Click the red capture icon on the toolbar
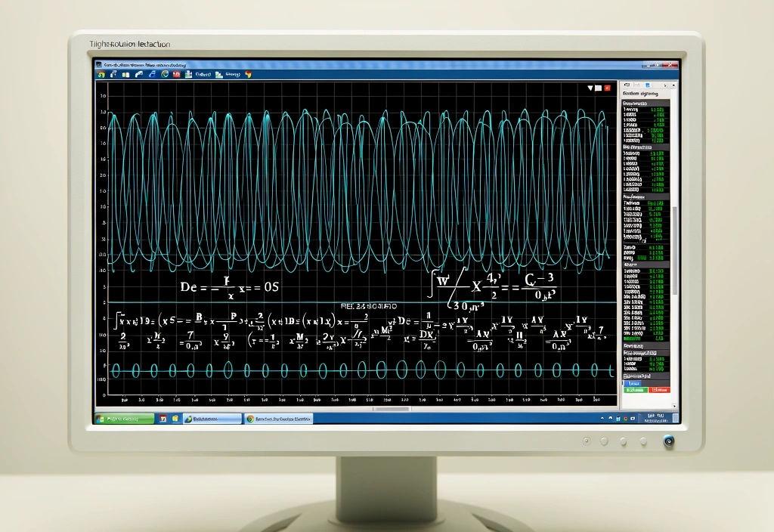 tap(175, 75)
